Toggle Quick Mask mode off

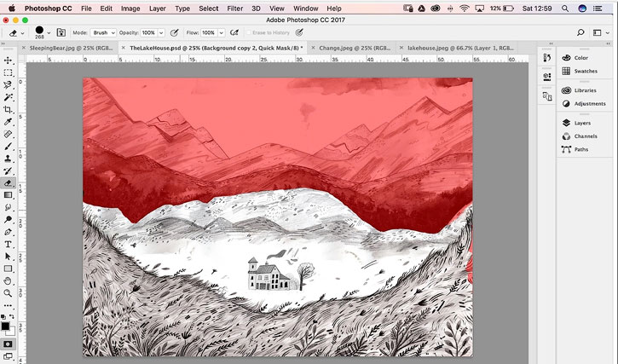click(8, 344)
